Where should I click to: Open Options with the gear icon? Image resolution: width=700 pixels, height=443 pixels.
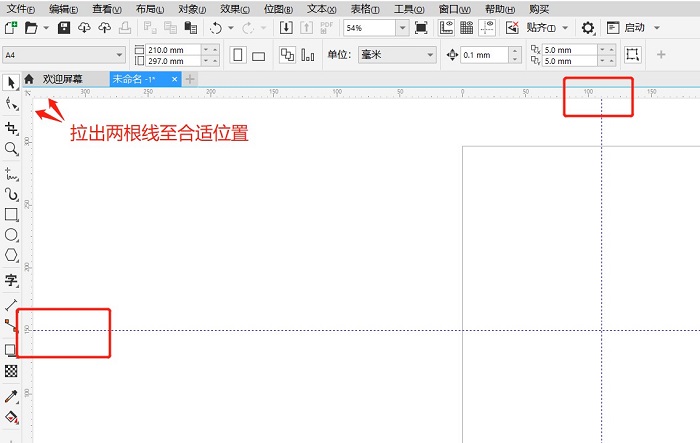click(588, 28)
